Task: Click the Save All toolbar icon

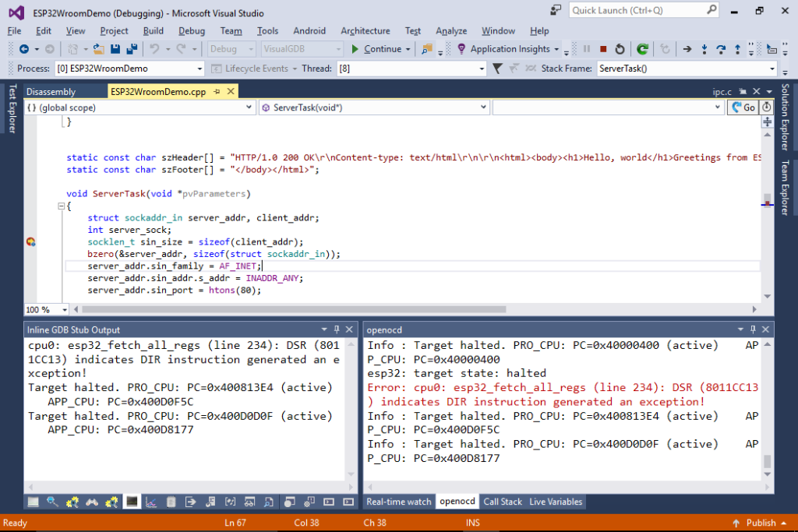Action: tap(131, 49)
